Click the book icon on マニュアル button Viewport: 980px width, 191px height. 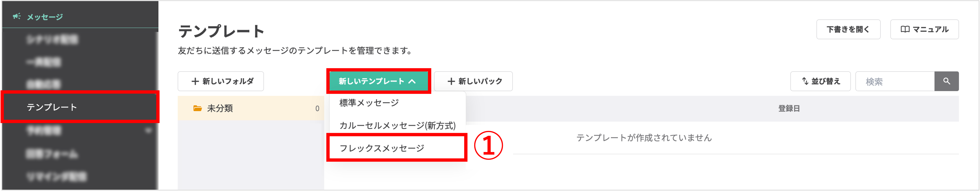pos(905,29)
